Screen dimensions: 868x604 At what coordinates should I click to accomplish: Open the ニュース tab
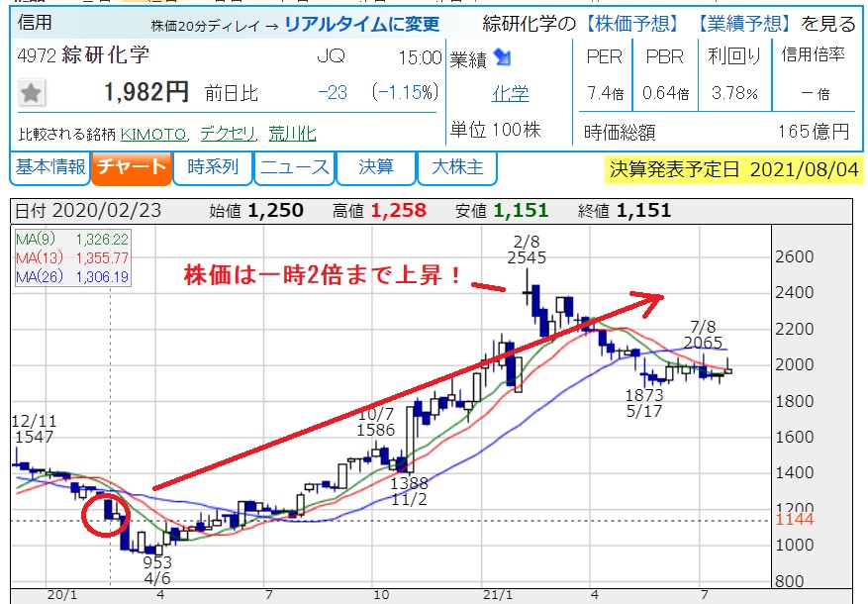click(294, 167)
